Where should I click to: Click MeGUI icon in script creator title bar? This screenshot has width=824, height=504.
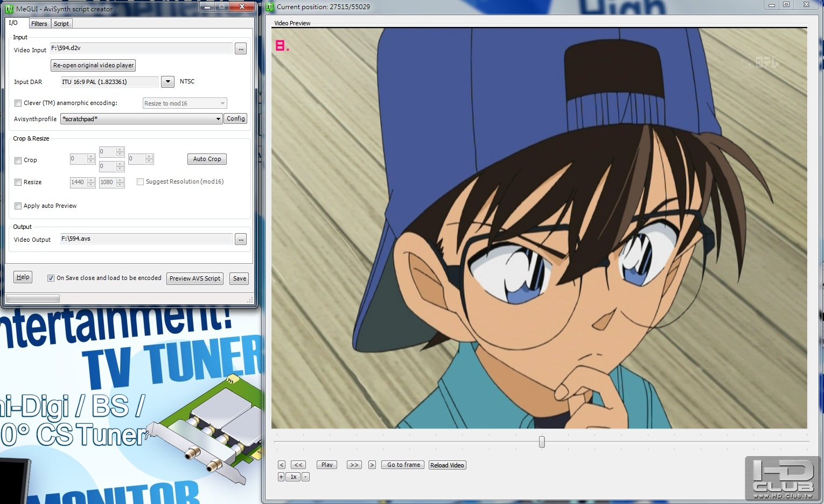click(x=9, y=9)
